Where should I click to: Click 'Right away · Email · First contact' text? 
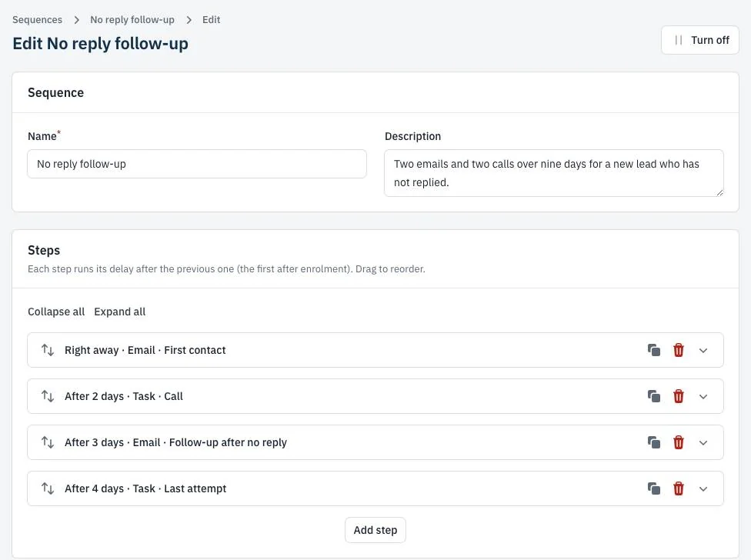pos(145,350)
